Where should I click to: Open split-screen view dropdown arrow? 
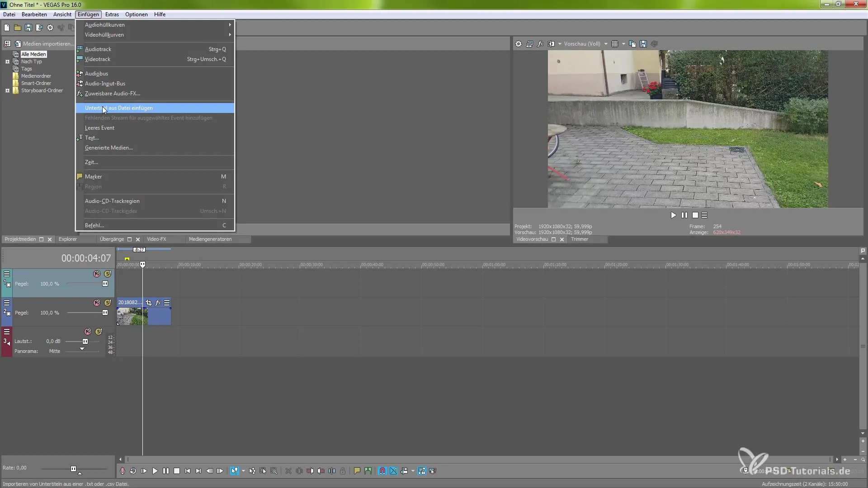point(560,44)
